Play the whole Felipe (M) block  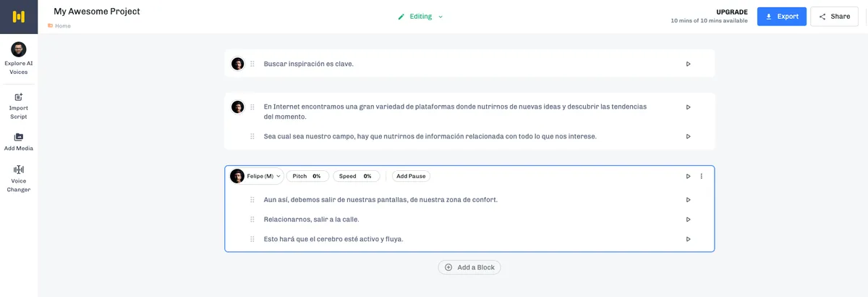coord(688,176)
